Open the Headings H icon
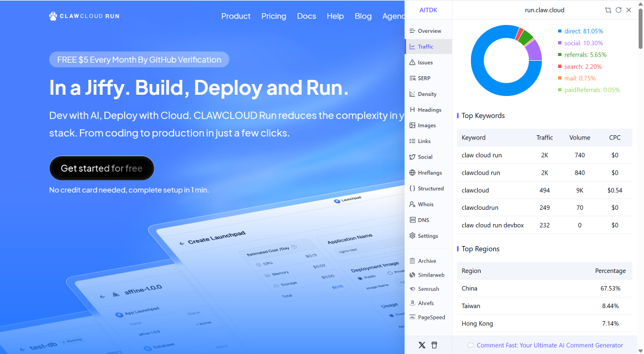 click(x=412, y=110)
